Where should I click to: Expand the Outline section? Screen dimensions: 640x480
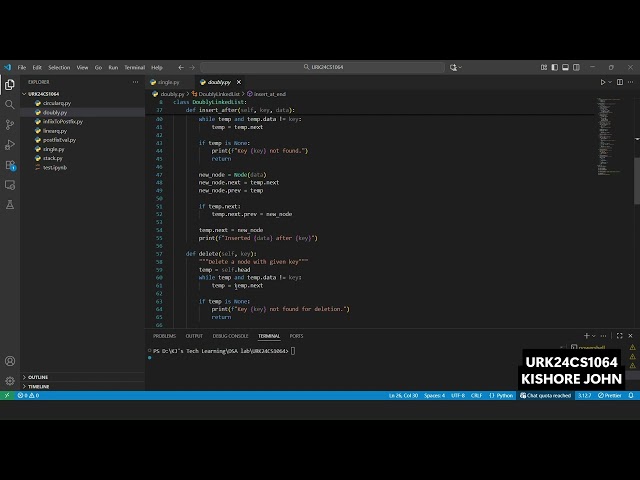38,377
